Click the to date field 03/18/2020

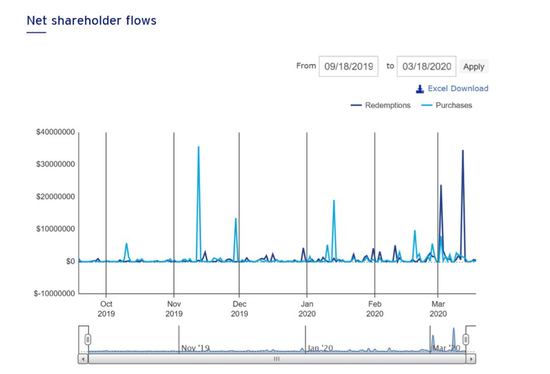click(427, 66)
